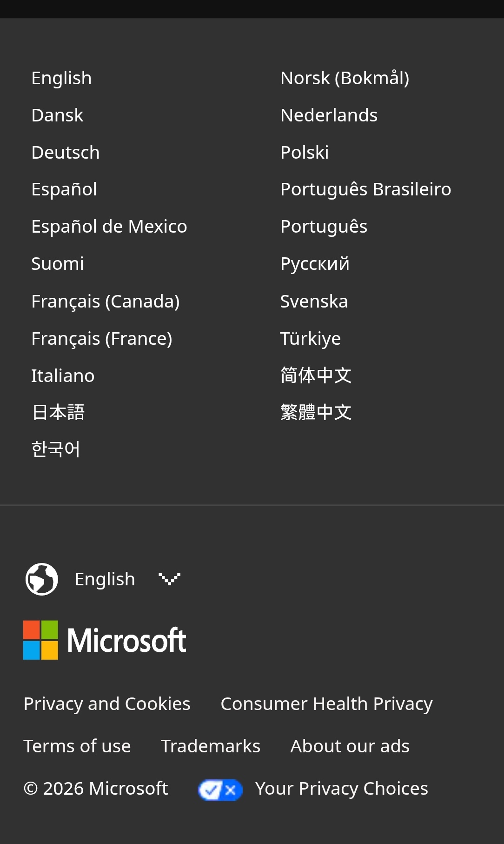Open Consumer Health Privacy link

tap(326, 704)
